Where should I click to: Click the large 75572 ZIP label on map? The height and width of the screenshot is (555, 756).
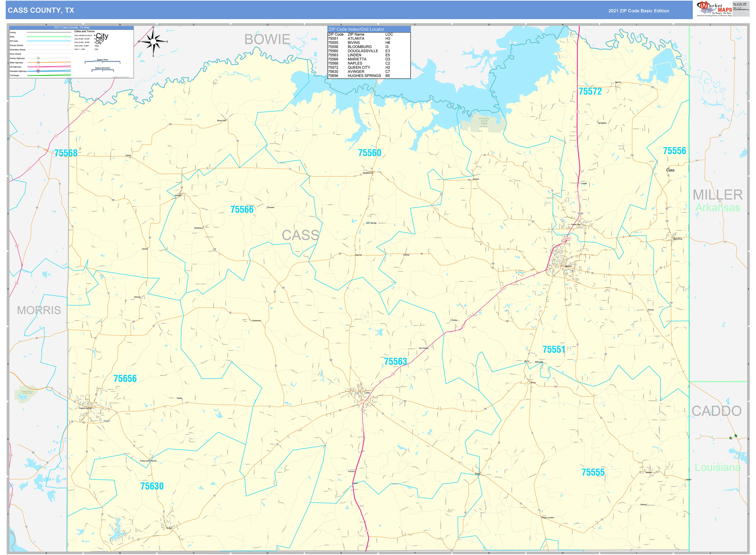click(590, 91)
